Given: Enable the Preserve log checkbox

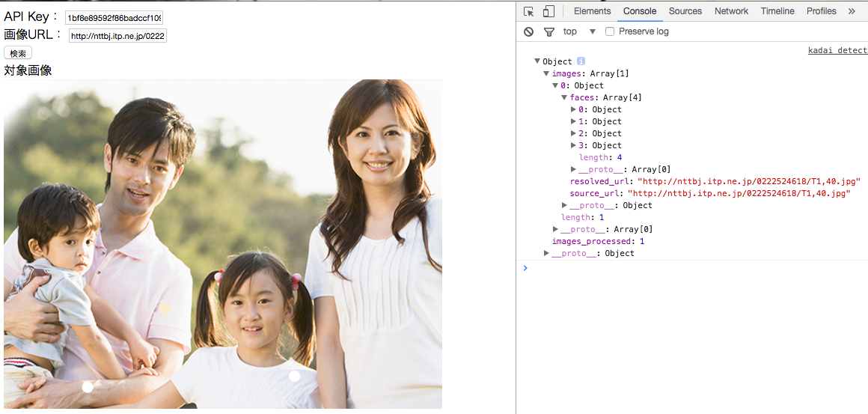Looking at the screenshot, I should (610, 31).
